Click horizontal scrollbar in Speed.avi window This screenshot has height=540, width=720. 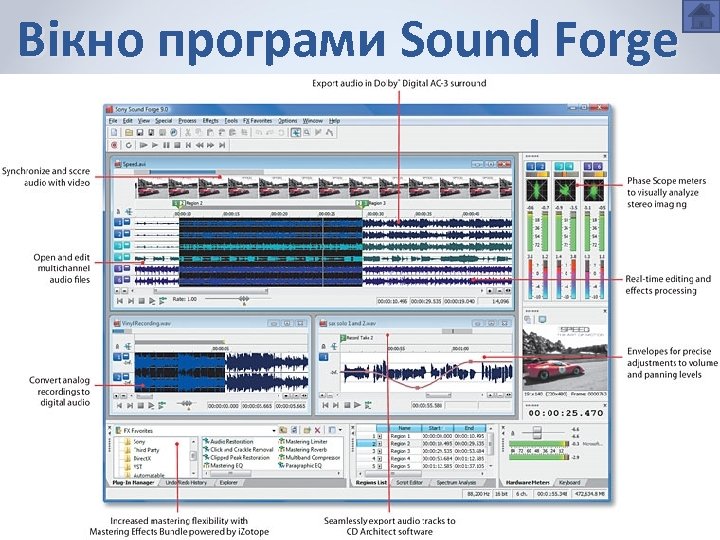[x=211, y=291]
